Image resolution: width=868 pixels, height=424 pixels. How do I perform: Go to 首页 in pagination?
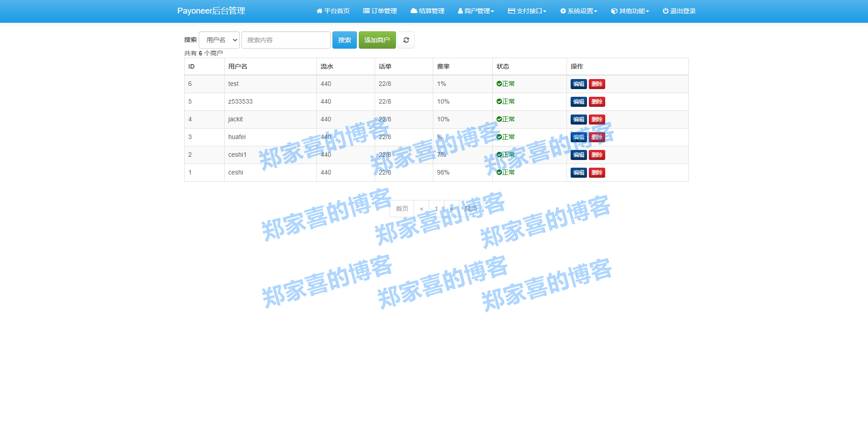[402, 209]
